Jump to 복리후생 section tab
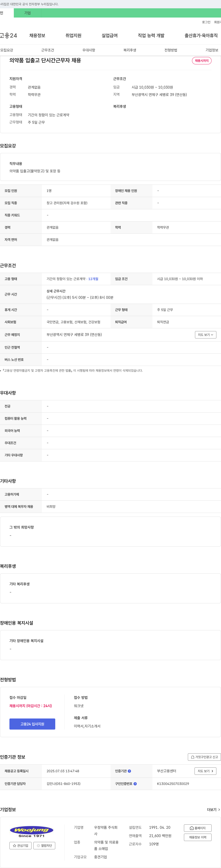 click(130, 50)
